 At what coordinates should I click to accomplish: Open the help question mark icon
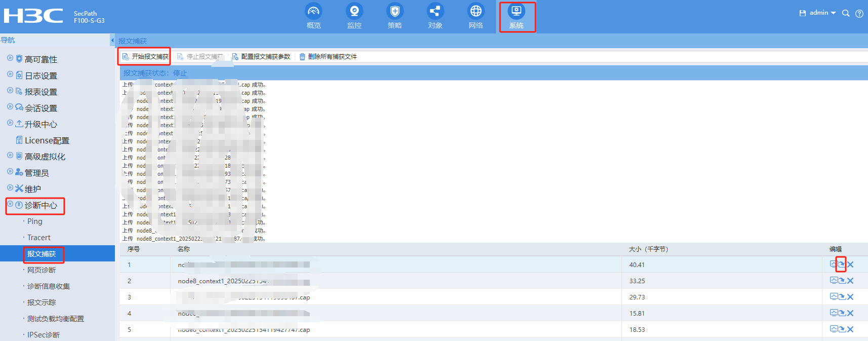coord(859,14)
